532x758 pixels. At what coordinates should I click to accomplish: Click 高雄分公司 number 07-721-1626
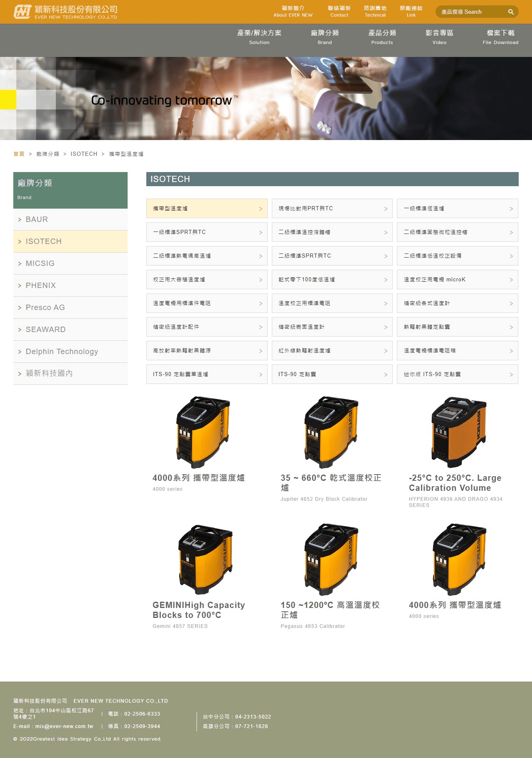click(251, 726)
